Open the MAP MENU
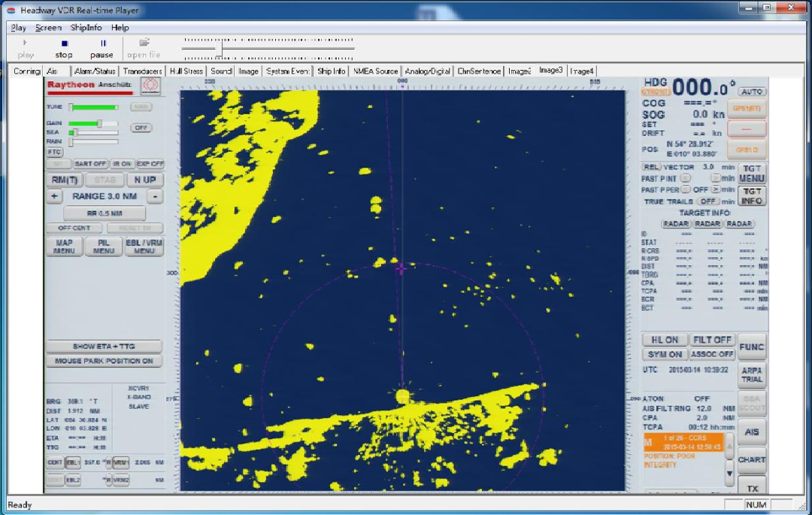 click(x=64, y=247)
